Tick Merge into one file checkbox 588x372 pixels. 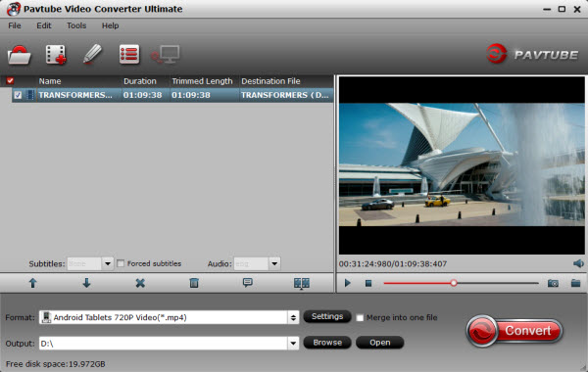pyautogui.click(x=360, y=318)
